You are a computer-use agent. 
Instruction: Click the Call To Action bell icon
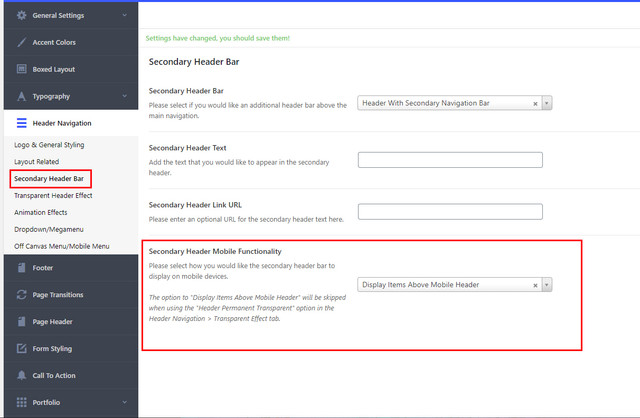click(x=21, y=375)
